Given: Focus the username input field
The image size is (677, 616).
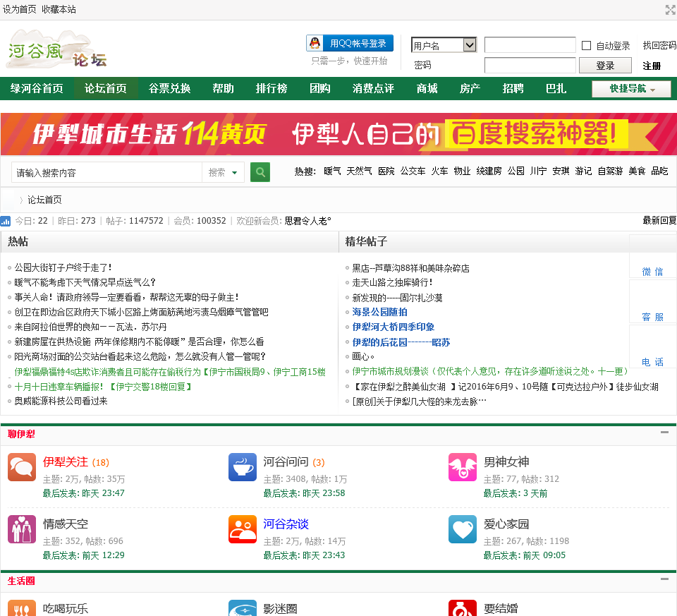Looking at the screenshot, I should click(530, 44).
